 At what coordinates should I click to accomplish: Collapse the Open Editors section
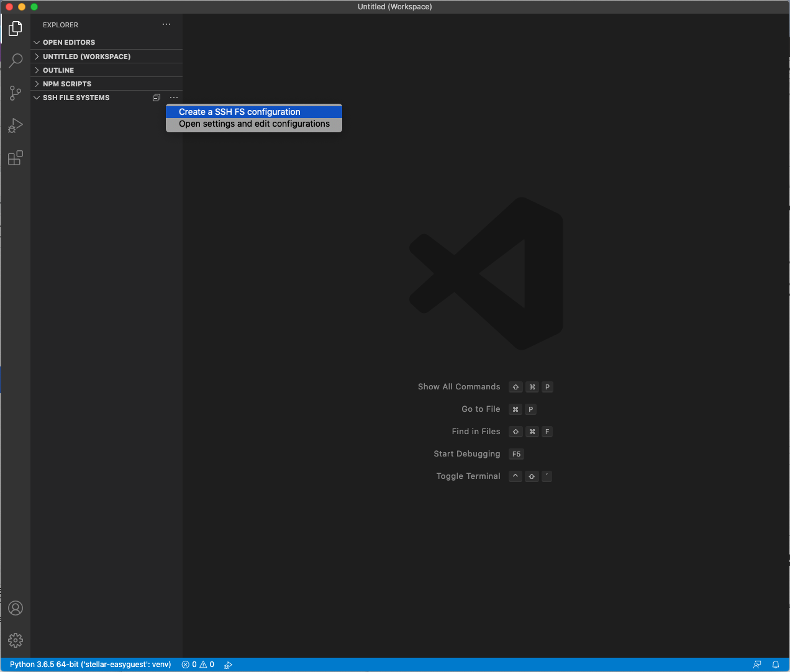(x=68, y=42)
